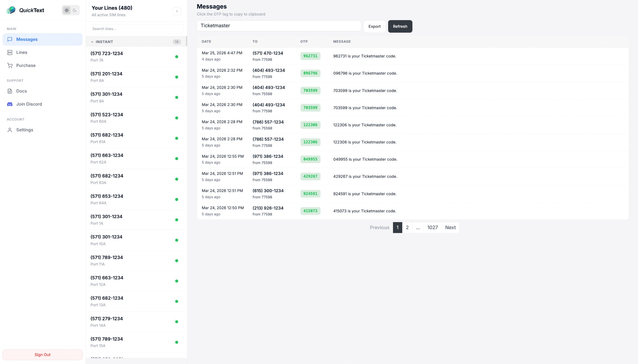The width and height of the screenshot is (638, 364).
Task: Click the Refresh button
Action: 400,26
